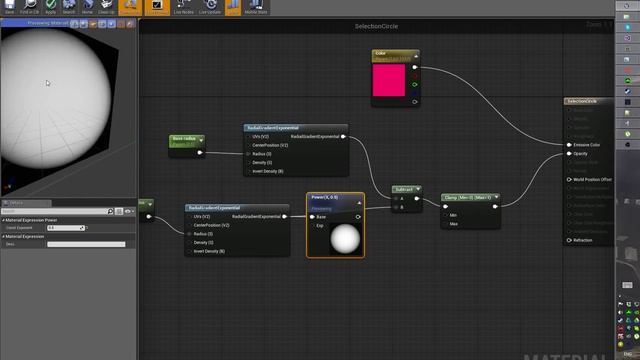Image resolution: width=640 pixels, height=360 pixels.
Task: Click the Desc text field
Action: [x=86, y=244]
